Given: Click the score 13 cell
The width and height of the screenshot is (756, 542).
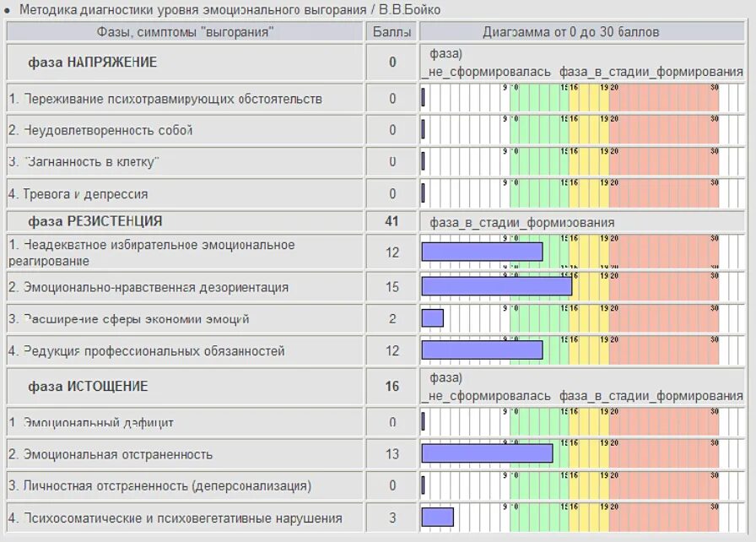Looking at the screenshot, I should coord(391,454).
